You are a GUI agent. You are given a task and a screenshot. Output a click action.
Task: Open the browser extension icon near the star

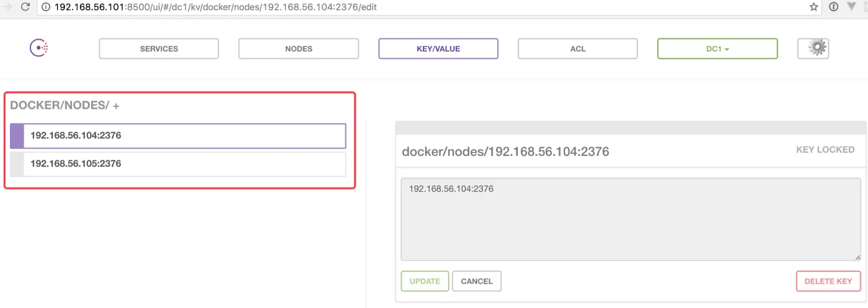834,7
